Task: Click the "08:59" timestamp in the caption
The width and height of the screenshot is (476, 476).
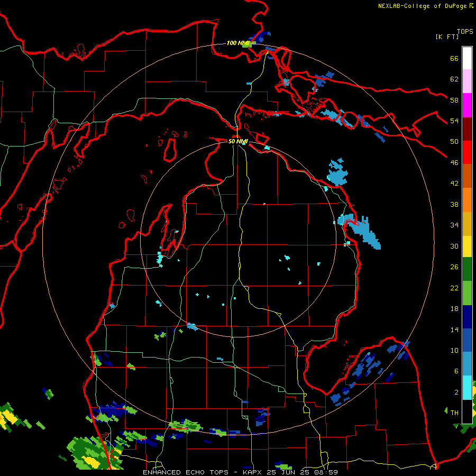Action: (326, 472)
